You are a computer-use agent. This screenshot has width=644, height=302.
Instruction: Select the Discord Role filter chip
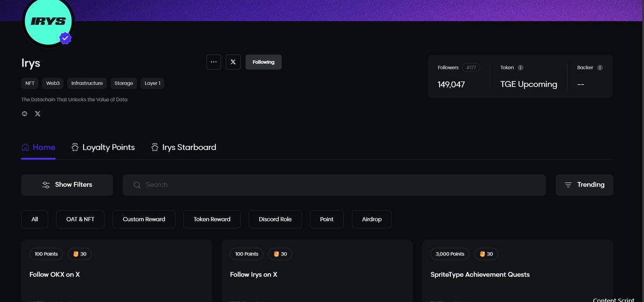pos(275,219)
